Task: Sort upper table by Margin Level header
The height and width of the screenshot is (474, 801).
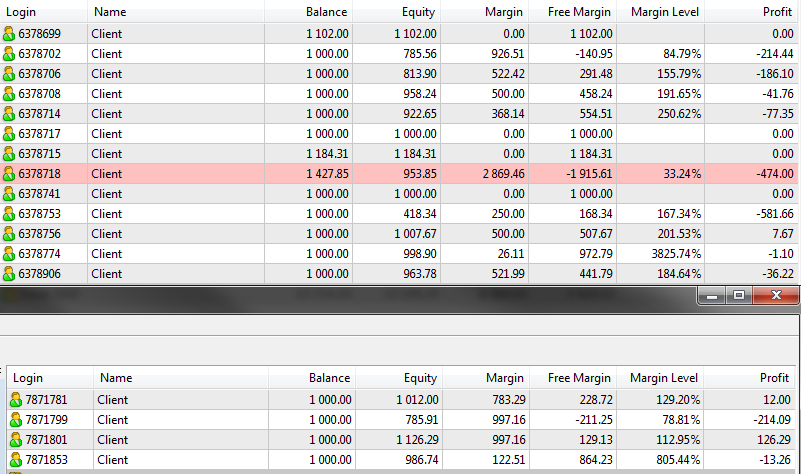Action: 661,12
